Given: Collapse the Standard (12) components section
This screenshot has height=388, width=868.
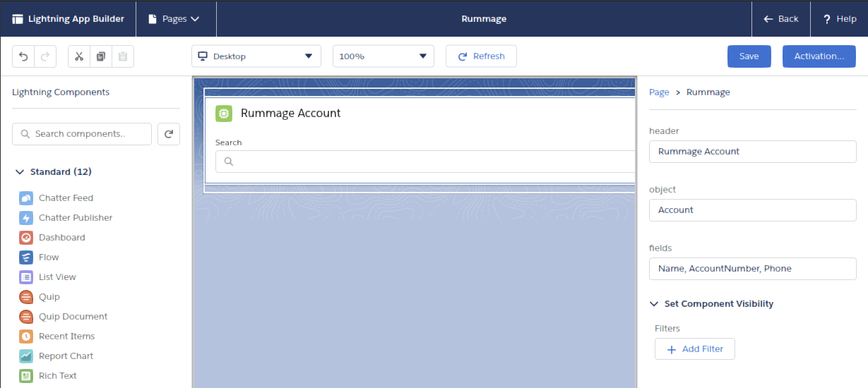Looking at the screenshot, I should pyautogui.click(x=19, y=172).
